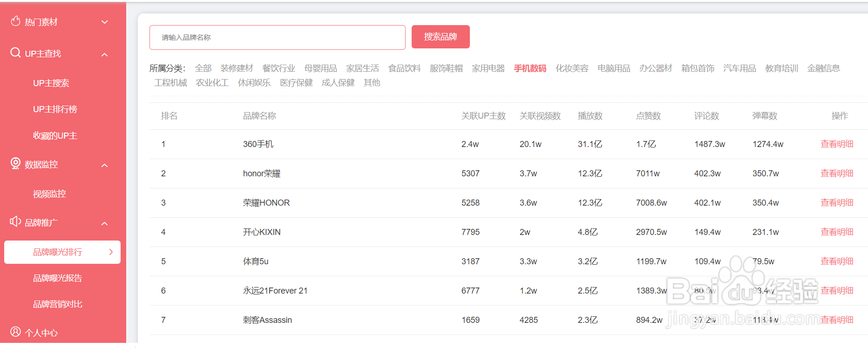868x348 pixels.
Task: Select 品牌曝光排行 in the sidebar
Action: click(62, 252)
